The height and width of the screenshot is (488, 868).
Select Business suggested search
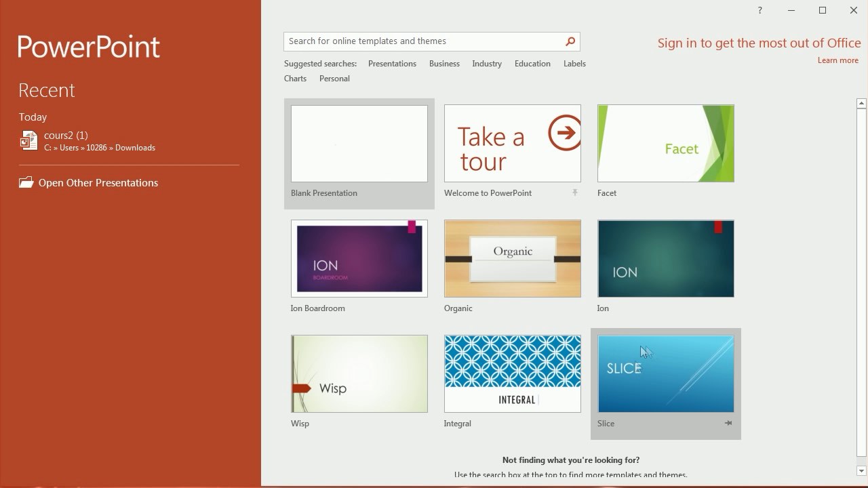tap(444, 64)
